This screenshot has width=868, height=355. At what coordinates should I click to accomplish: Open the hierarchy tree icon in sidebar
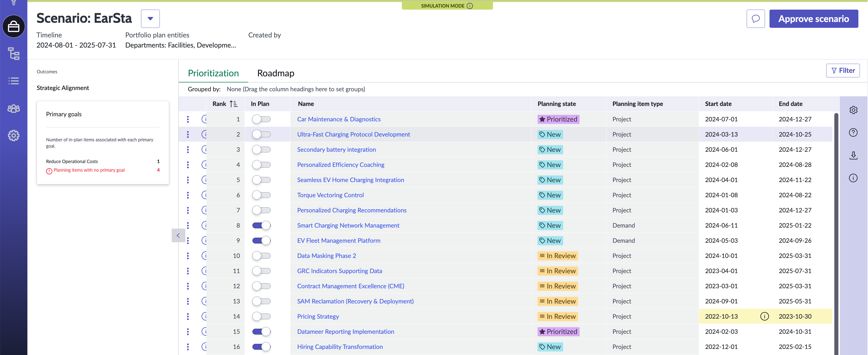[x=13, y=54]
